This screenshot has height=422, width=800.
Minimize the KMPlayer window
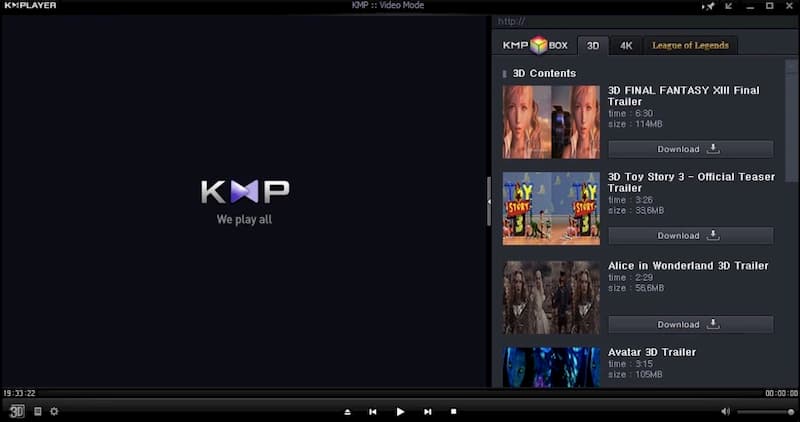(749, 6)
